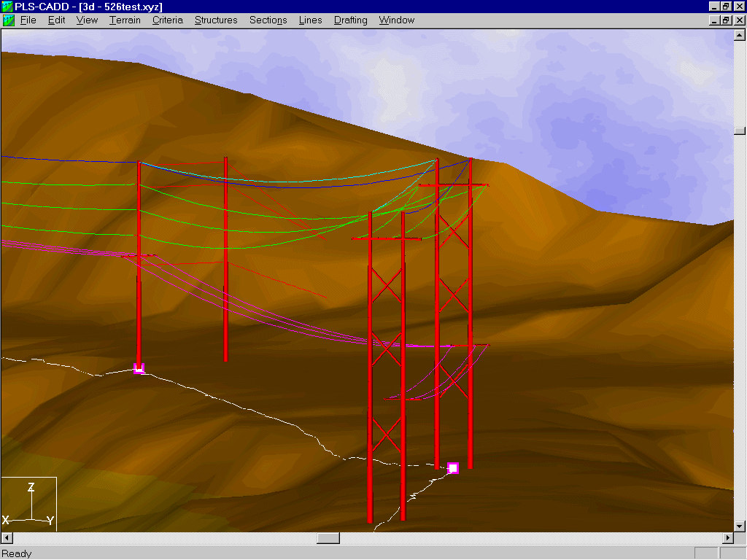Image resolution: width=747 pixels, height=560 pixels.
Task: Select the pink square marker near lattice tower
Action: [453, 468]
